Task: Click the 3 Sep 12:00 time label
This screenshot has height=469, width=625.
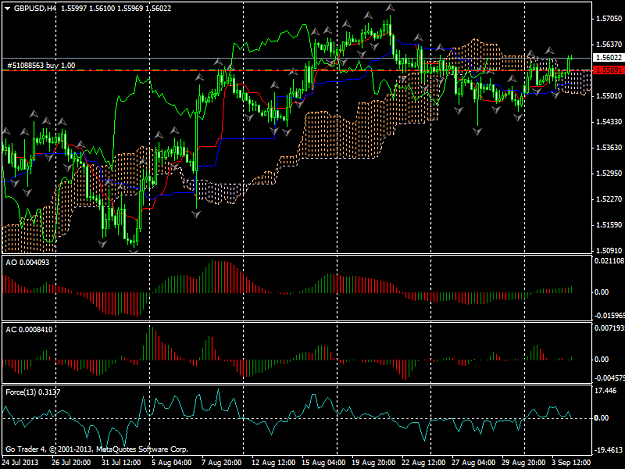Action: (571, 462)
